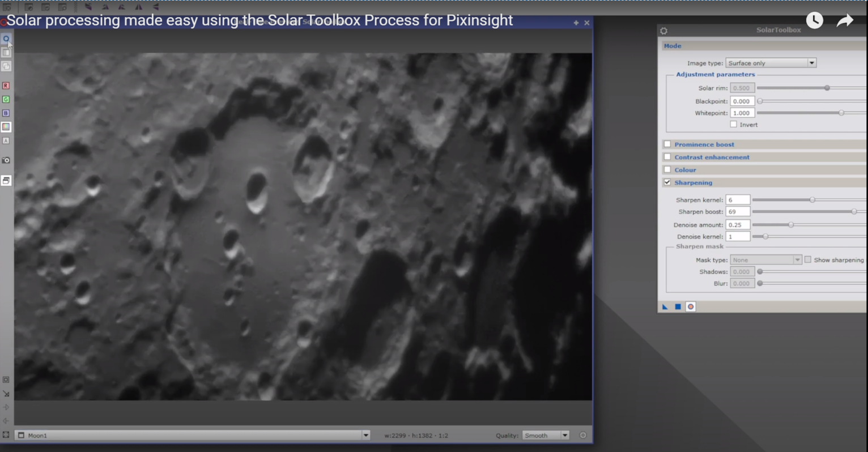
Task: Tick the Show sharpening checkbox
Action: point(808,259)
